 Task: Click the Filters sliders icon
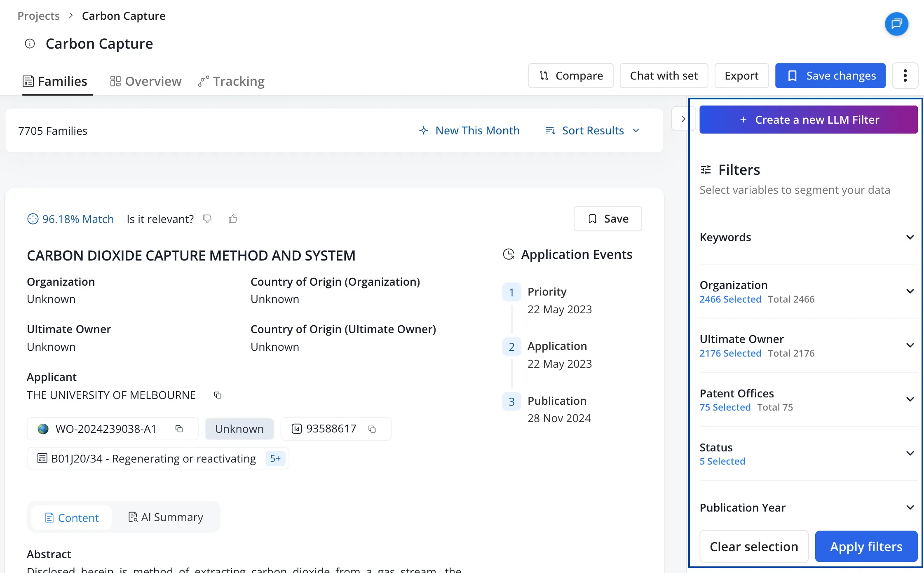click(x=706, y=170)
